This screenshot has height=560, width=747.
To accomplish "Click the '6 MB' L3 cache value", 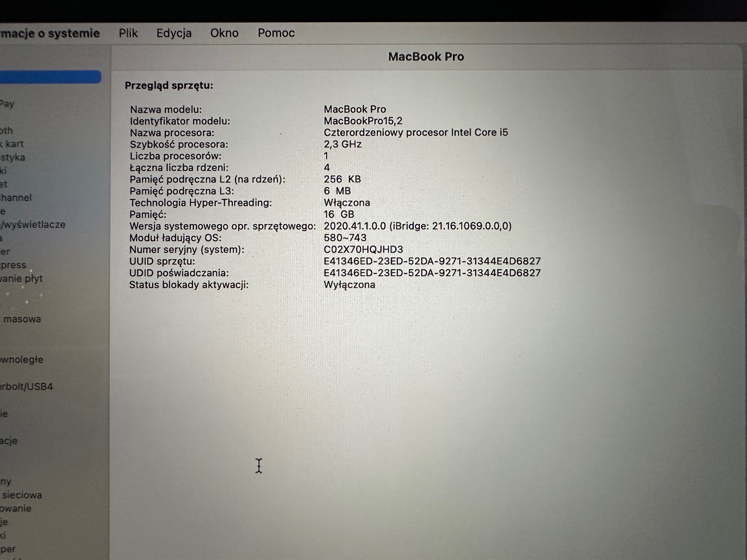I will tap(337, 191).
